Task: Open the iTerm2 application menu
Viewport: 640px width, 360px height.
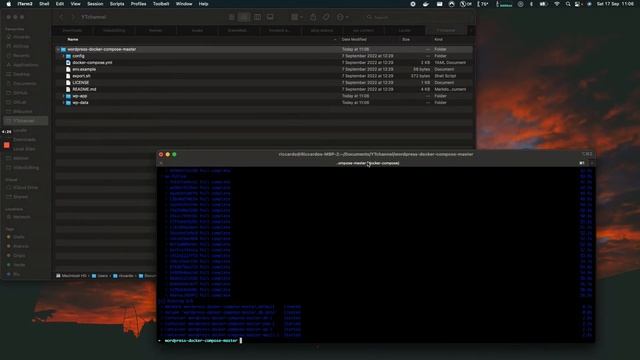Action: (x=25, y=4)
